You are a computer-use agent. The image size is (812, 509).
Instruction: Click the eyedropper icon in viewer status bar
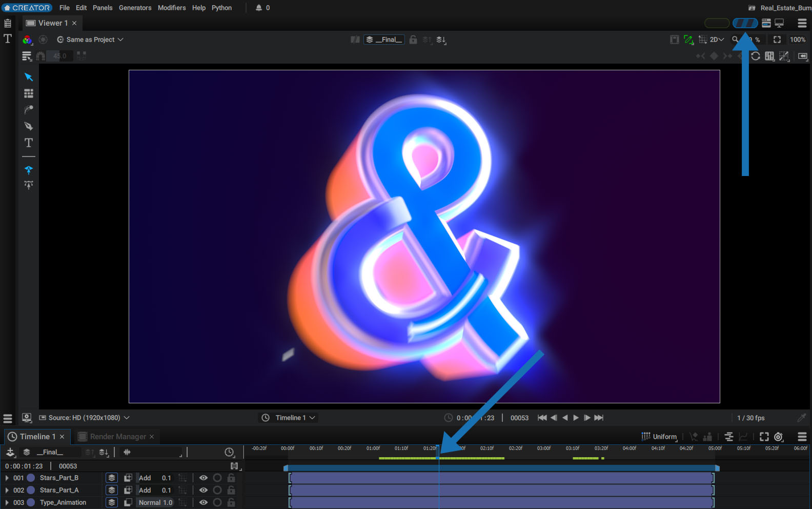[x=802, y=418]
